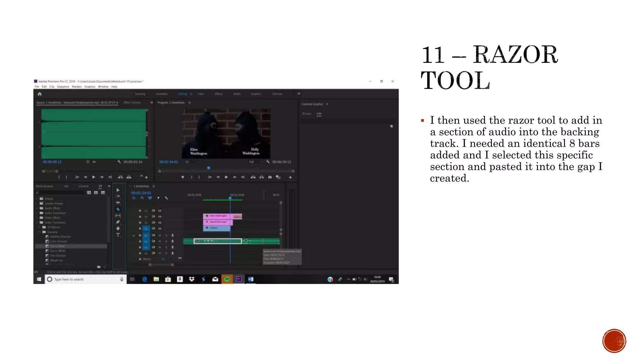This screenshot has height=362, width=644.
Task: Expand the Audio Effects folder
Action: click(x=37, y=208)
